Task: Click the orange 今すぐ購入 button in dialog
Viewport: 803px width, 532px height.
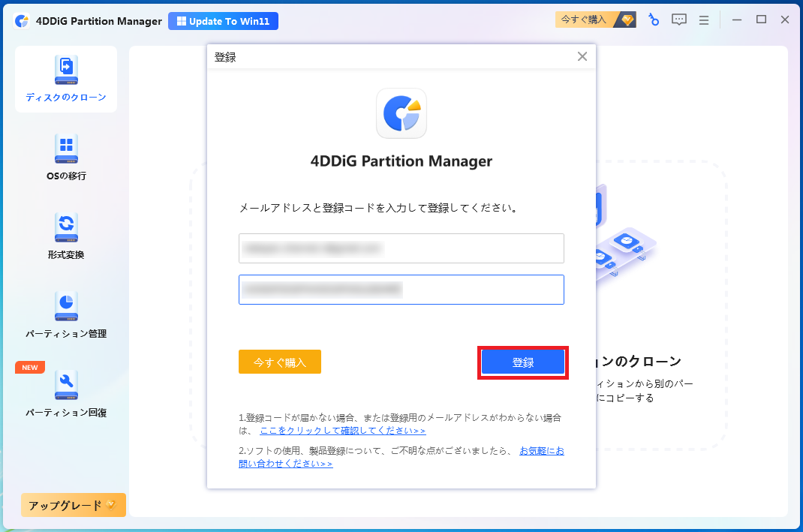Action: click(280, 362)
